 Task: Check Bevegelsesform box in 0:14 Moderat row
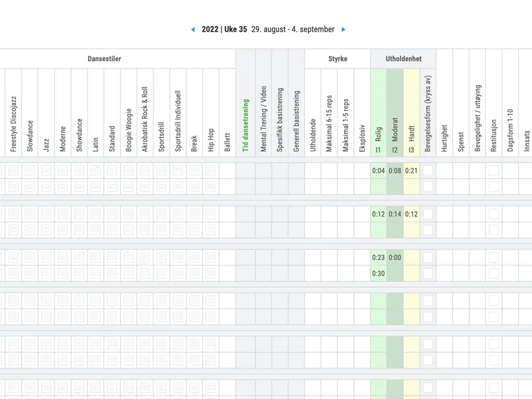click(x=428, y=214)
